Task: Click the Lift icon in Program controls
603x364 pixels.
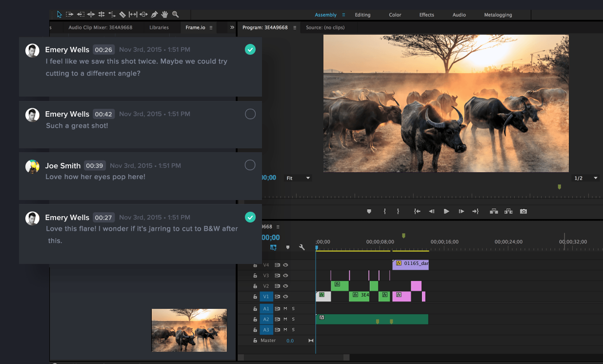Action: 494,211
